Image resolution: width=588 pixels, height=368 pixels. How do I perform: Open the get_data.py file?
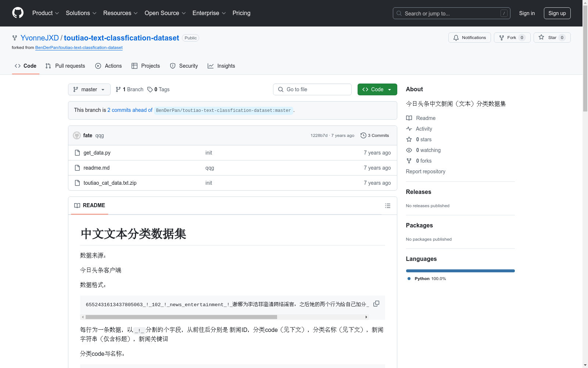pos(97,153)
